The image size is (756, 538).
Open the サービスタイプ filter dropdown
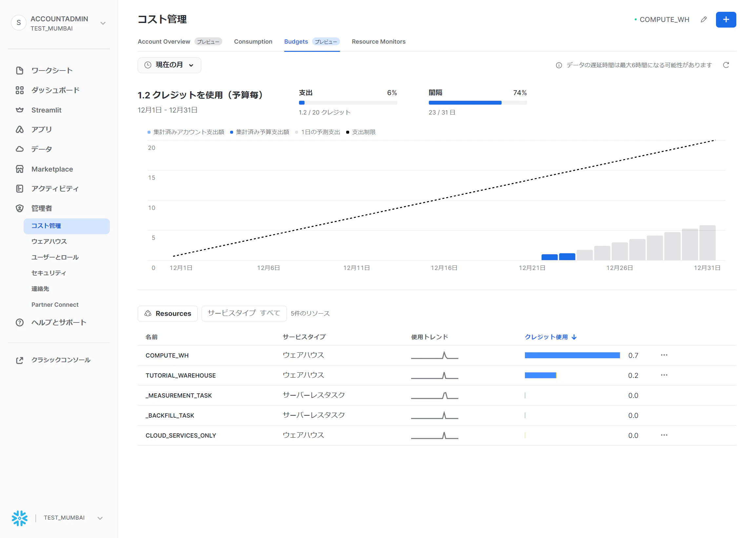[x=244, y=313]
